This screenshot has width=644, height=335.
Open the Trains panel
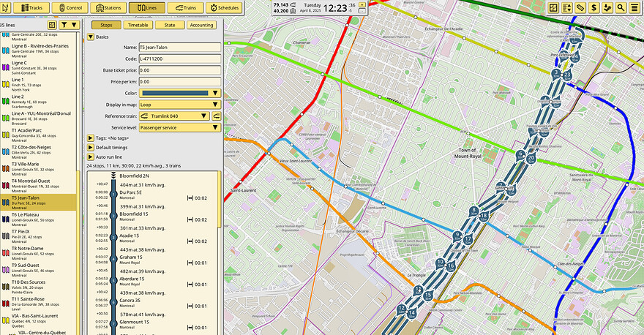[185, 7]
